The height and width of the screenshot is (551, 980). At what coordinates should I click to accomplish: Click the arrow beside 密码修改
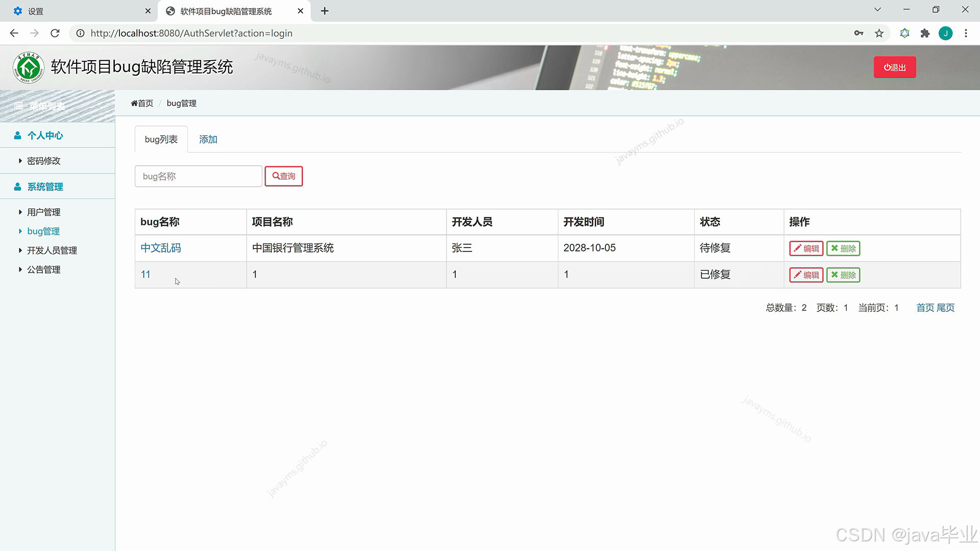point(20,161)
